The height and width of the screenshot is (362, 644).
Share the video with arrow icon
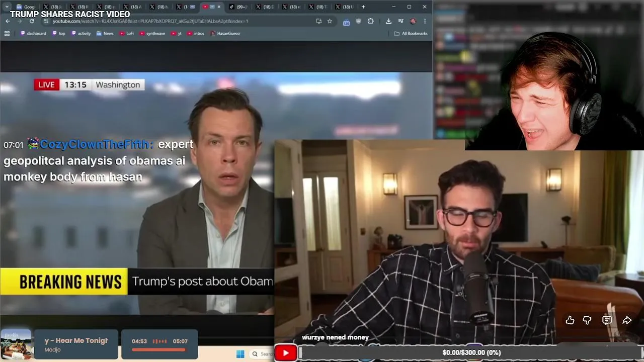tap(627, 320)
